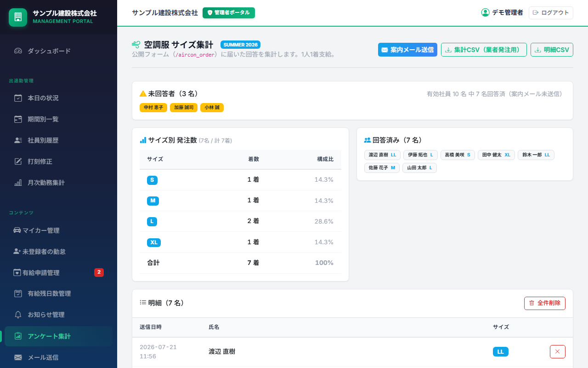Click the デモ管理者 user avatar icon
This screenshot has width=588, height=368.
(x=485, y=12)
